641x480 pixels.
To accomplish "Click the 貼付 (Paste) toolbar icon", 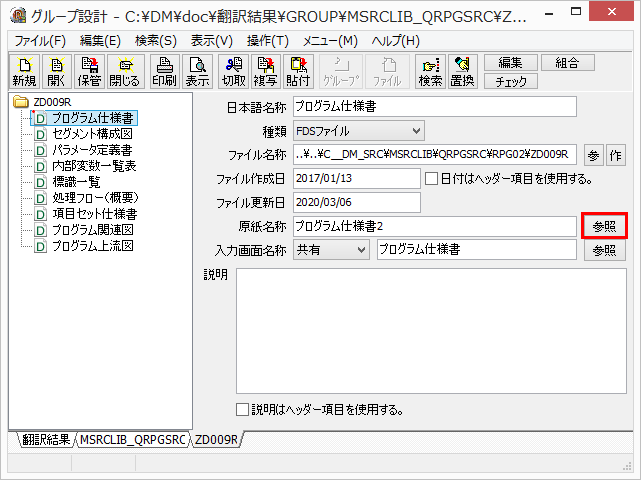I will pos(298,72).
